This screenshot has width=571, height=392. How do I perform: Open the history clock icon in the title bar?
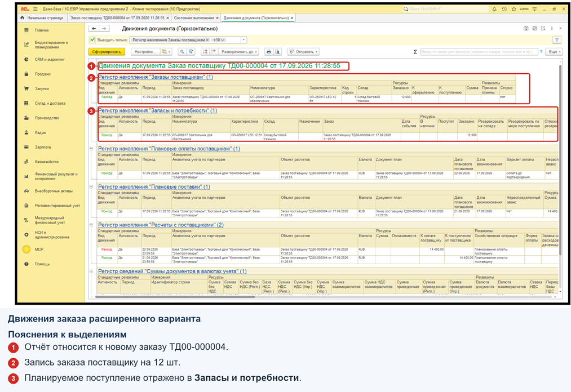pyautogui.click(x=504, y=9)
